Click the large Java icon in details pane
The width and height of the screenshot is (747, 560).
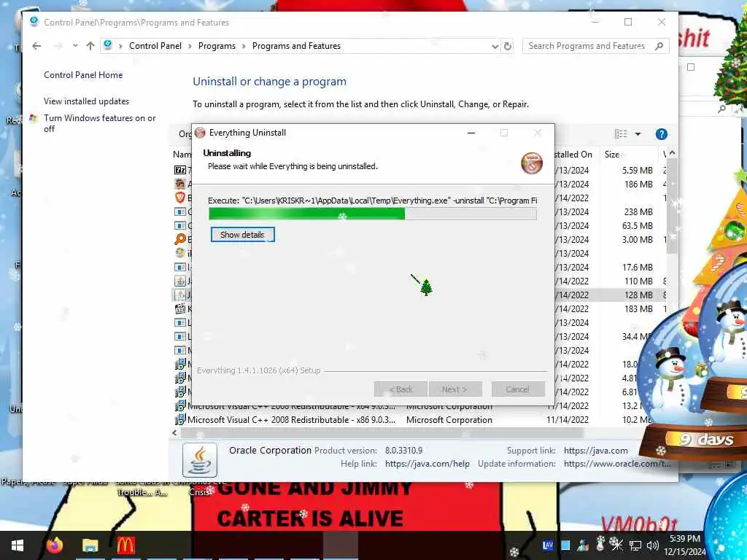(200, 460)
